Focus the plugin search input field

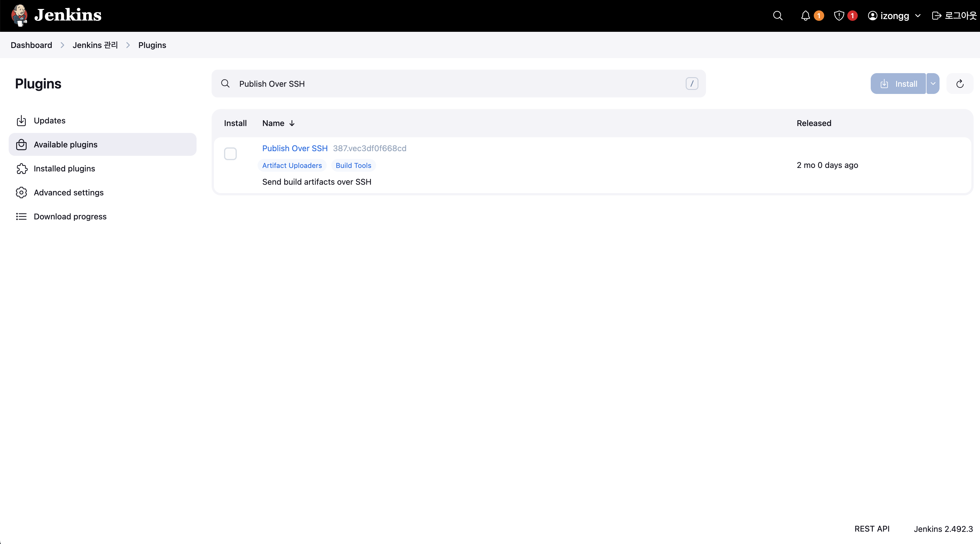point(456,84)
